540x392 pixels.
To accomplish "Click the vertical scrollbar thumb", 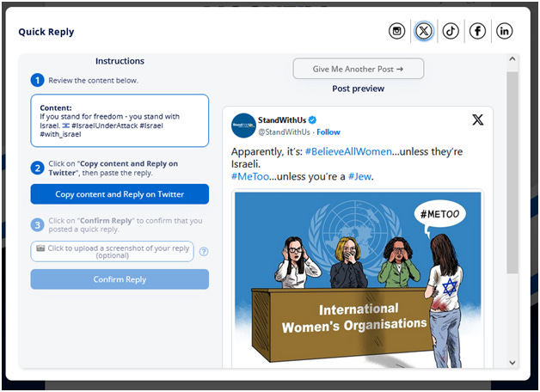I will click(512, 173).
